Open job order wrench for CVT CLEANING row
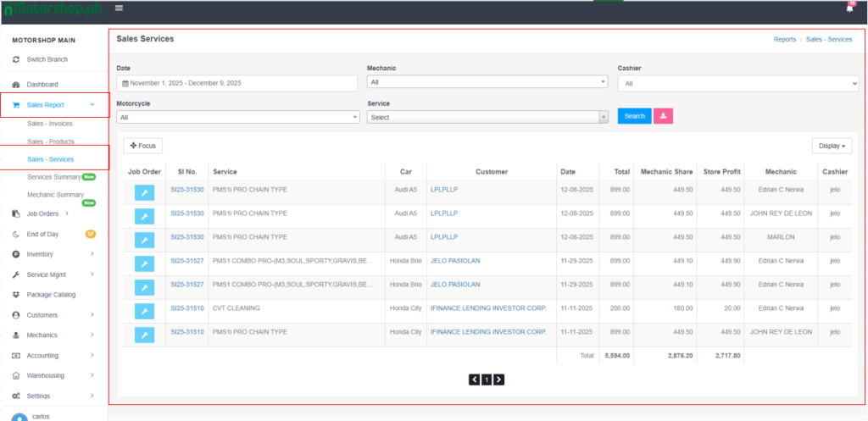 click(144, 311)
